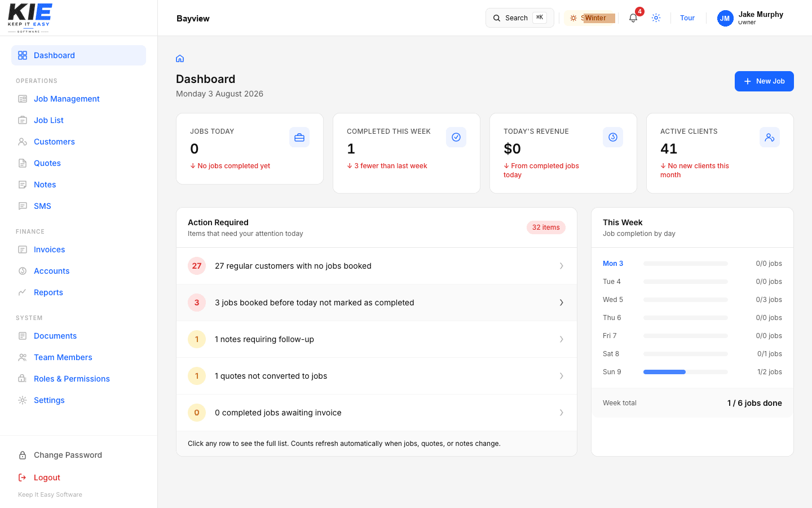Click the Job Management sidebar icon
This screenshot has width=812, height=508.
[23, 99]
